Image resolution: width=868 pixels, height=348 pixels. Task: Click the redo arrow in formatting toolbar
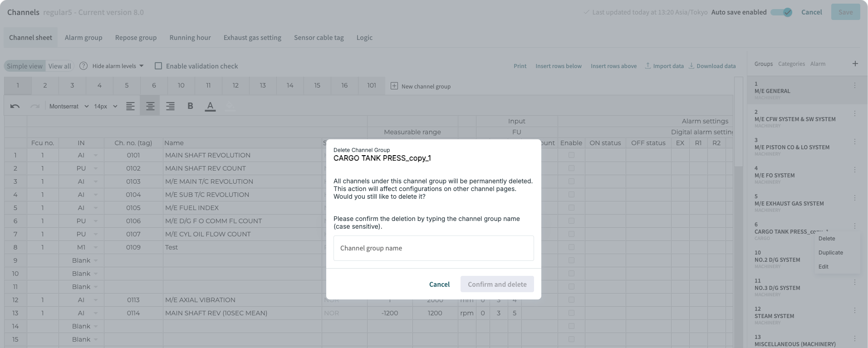click(x=35, y=106)
